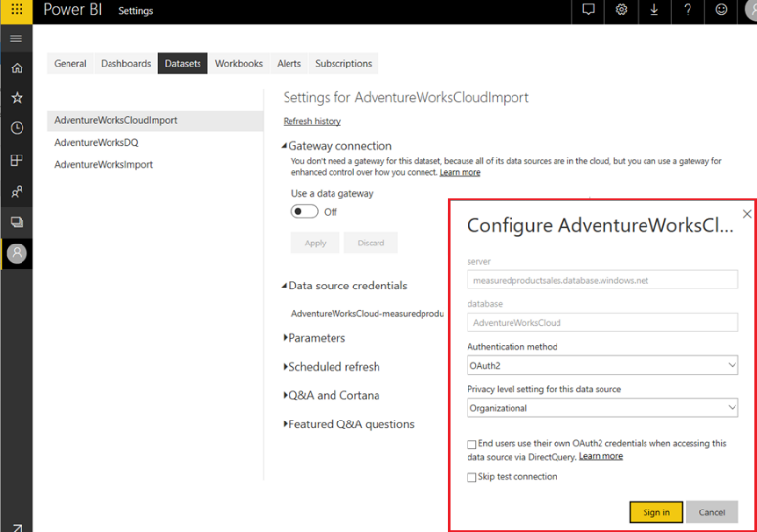Open My Workspace avatar icon
Screen dimensions: 757x532
pyautogui.click(x=17, y=253)
